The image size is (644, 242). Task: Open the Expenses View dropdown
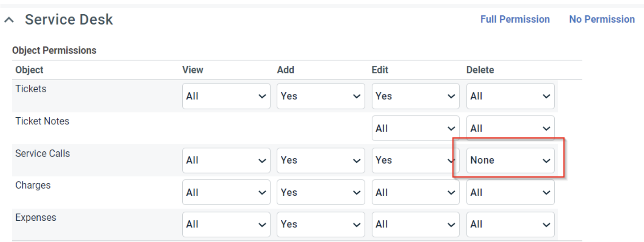226,224
